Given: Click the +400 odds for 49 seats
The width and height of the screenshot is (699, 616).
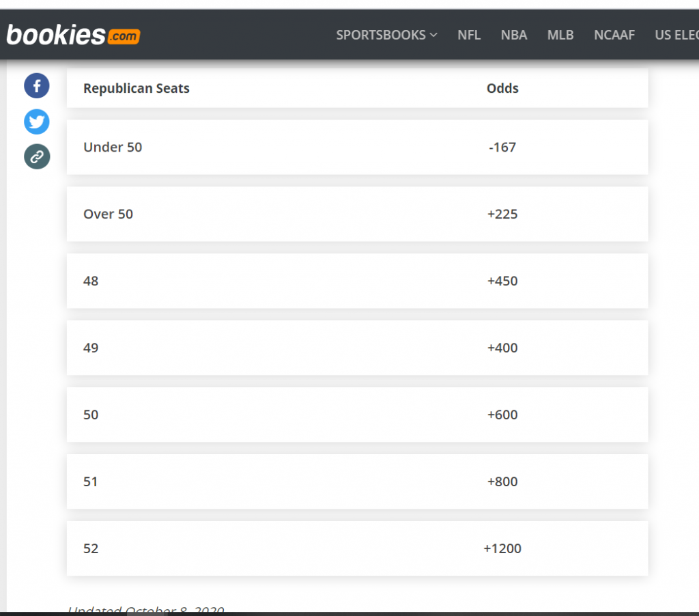Looking at the screenshot, I should (502, 348).
